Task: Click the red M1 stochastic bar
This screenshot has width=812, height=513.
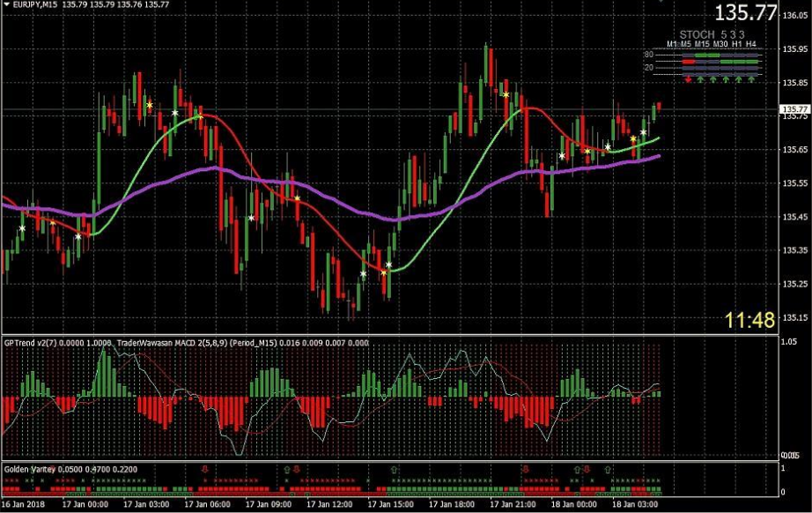Action: click(x=689, y=62)
